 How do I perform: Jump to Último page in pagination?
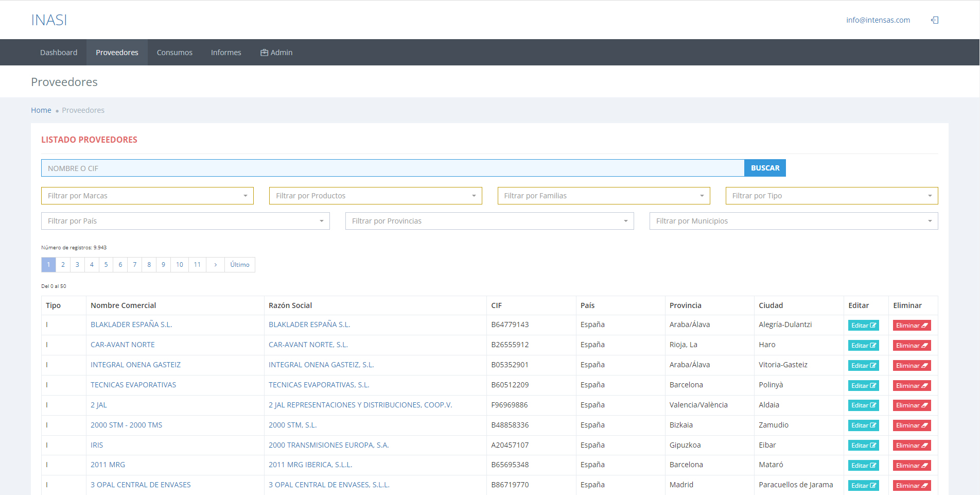pyautogui.click(x=240, y=265)
